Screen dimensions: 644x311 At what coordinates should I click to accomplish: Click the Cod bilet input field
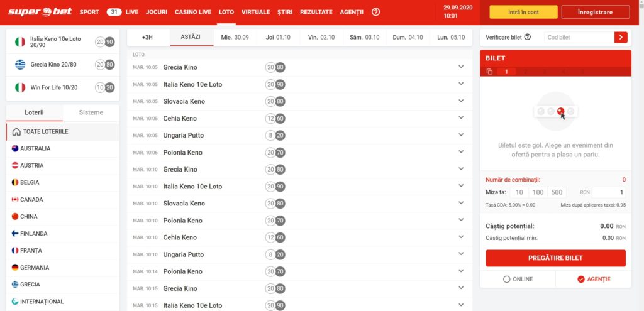pos(579,37)
